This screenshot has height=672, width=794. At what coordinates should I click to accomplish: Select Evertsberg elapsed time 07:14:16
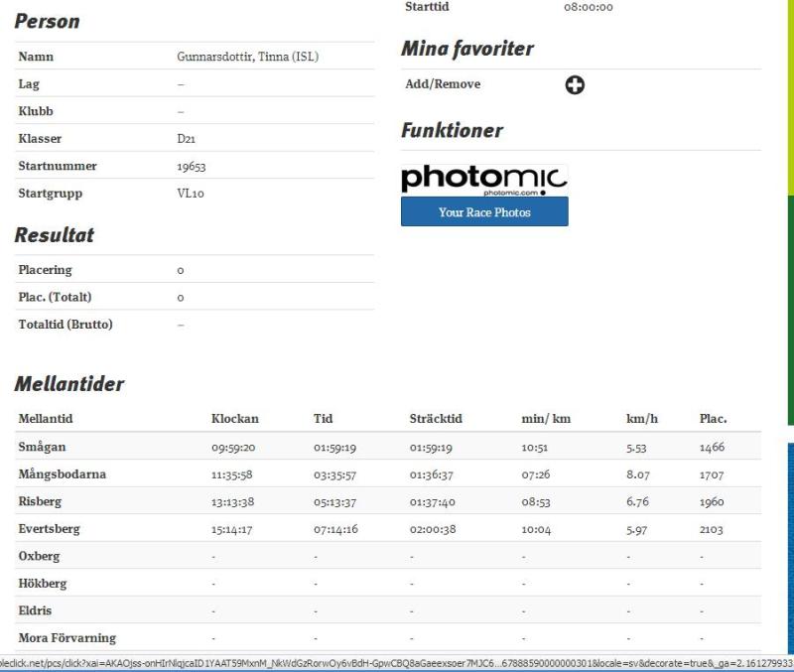tap(335, 529)
